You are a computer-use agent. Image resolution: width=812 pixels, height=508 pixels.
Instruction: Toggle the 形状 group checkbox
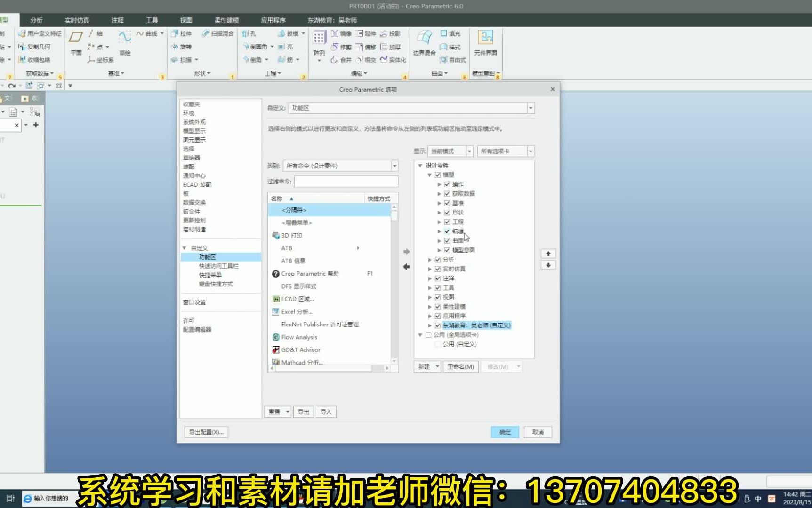[x=447, y=212]
